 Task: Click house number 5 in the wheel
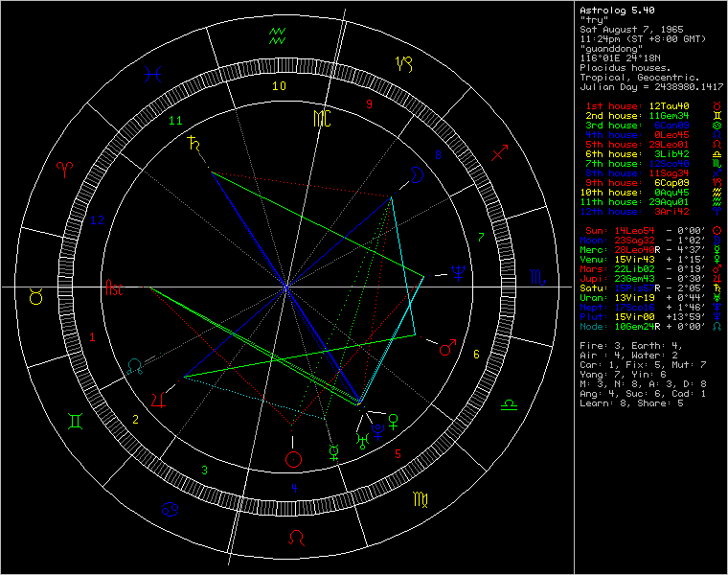(x=398, y=454)
